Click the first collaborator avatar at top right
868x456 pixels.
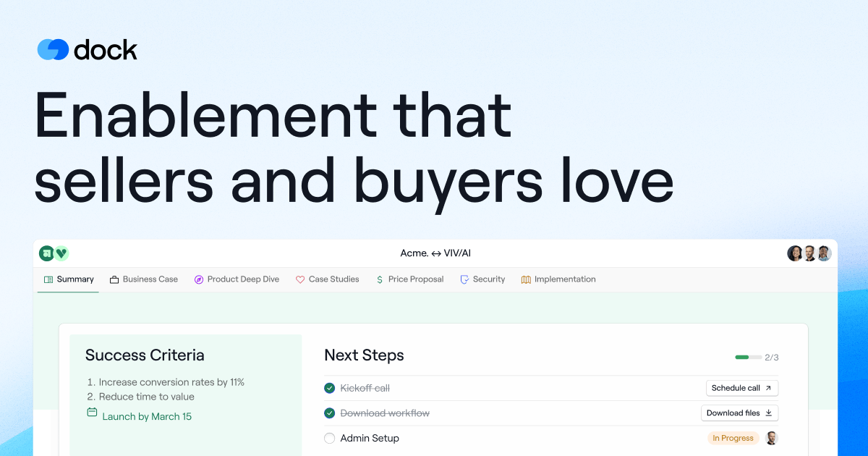(x=795, y=253)
